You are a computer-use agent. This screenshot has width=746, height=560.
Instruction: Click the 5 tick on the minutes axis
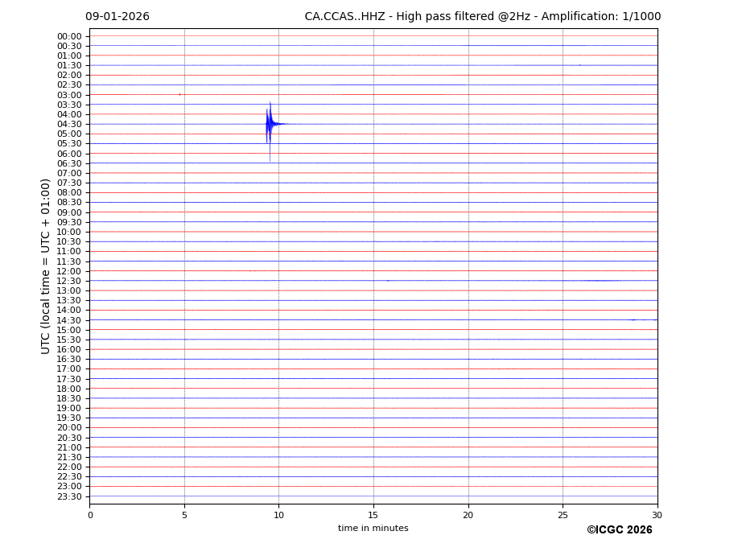[x=184, y=514]
